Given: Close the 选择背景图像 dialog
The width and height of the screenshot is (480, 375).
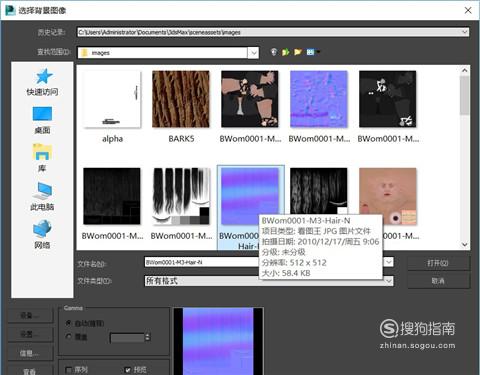Looking at the screenshot, I should (x=468, y=10).
